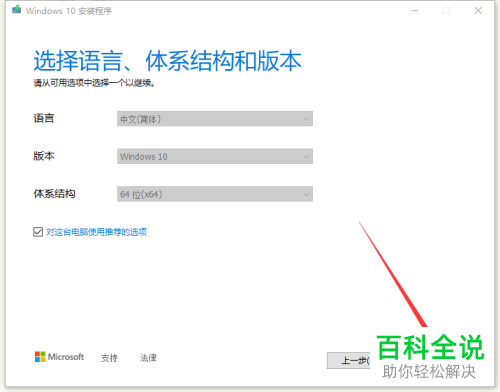Toggle the 对这台电脑使用推荐的选项 checkbox
Image resolution: width=500 pixels, height=392 pixels.
pos(38,232)
